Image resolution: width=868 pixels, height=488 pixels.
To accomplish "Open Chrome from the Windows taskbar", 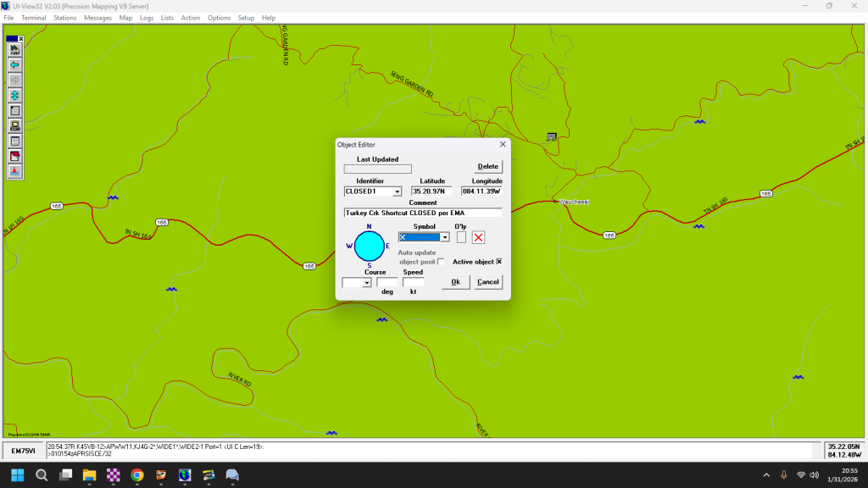I will tap(137, 475).
